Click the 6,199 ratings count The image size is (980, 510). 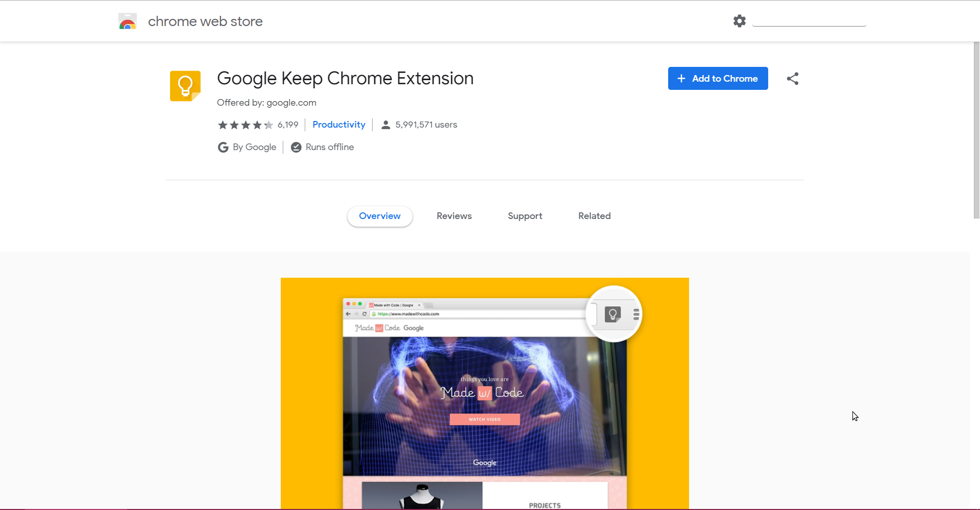click(288, 125)
